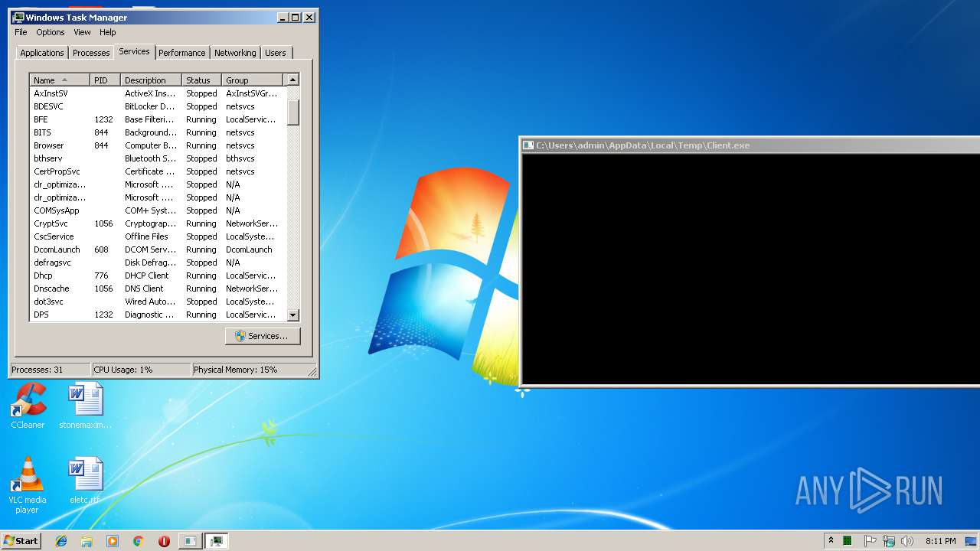Select the dot3svc service row

[158, 302]
